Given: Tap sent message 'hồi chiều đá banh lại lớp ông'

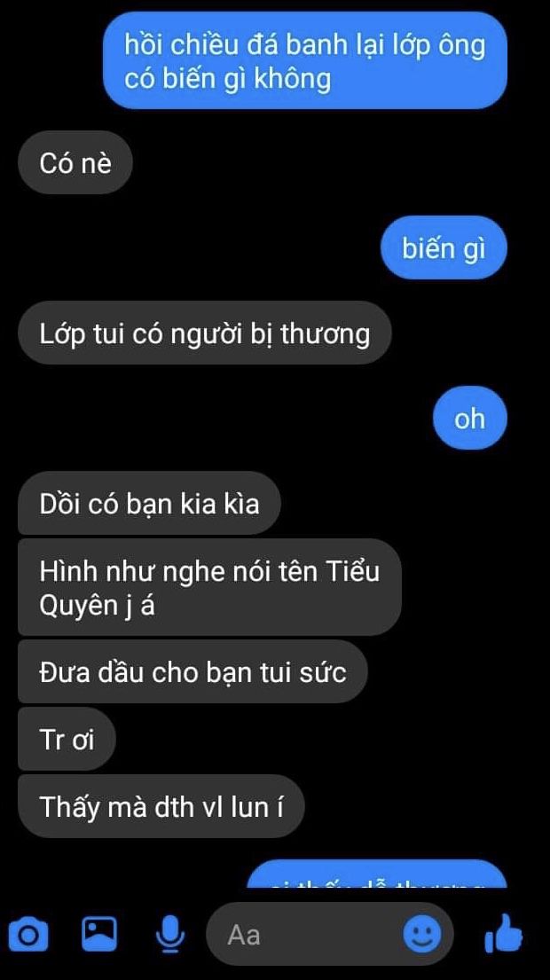Looking at the screenshot, I should click(304, 60).
